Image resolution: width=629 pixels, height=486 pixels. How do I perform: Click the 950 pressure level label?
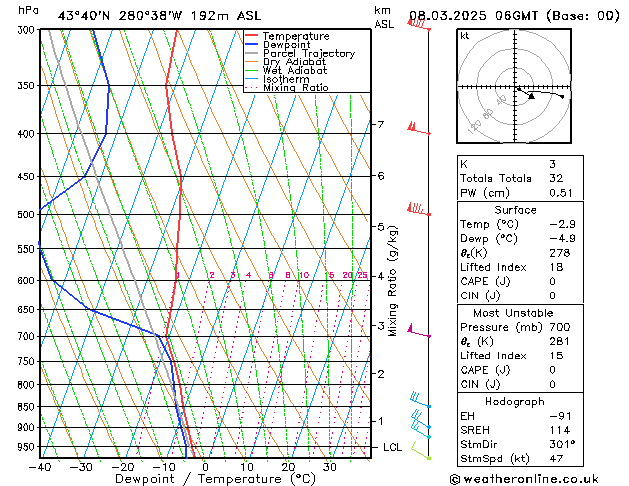click(28, 447)
